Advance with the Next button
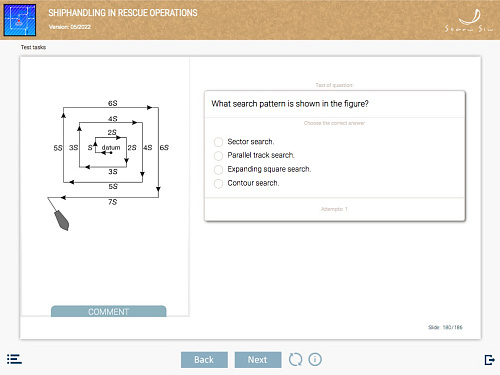This screenshot has width=500, height=375. (258, 360)
